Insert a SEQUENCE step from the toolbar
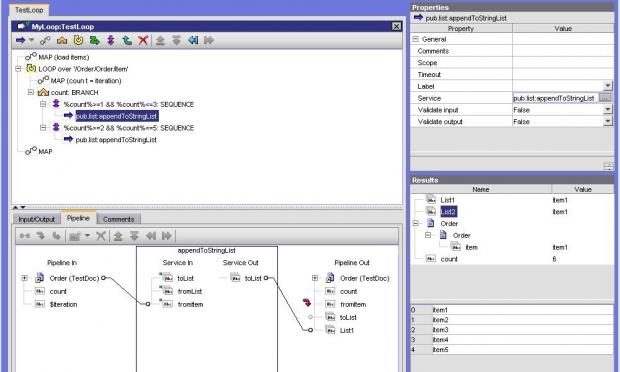Image resolution: width=620 pixels, height=372 pixels. pos(111,40)
